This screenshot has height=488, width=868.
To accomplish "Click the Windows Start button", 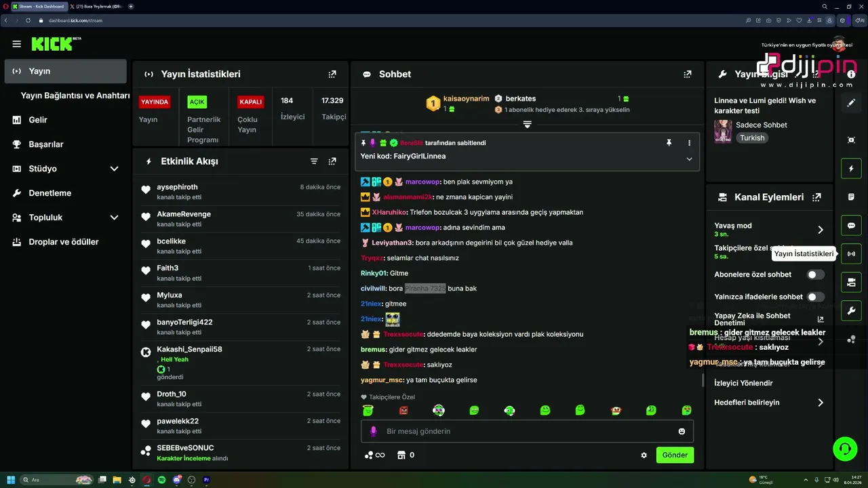I will [11, 480].
